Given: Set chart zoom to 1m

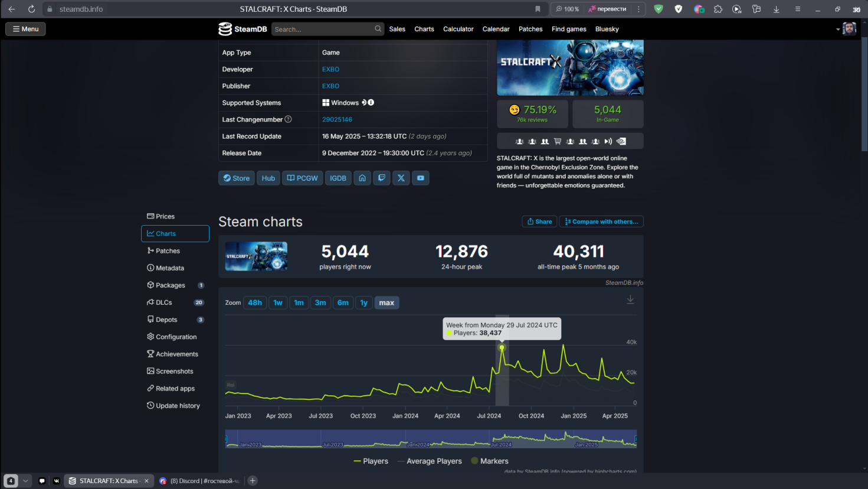Looking at the screenshot, I should 299,302.
